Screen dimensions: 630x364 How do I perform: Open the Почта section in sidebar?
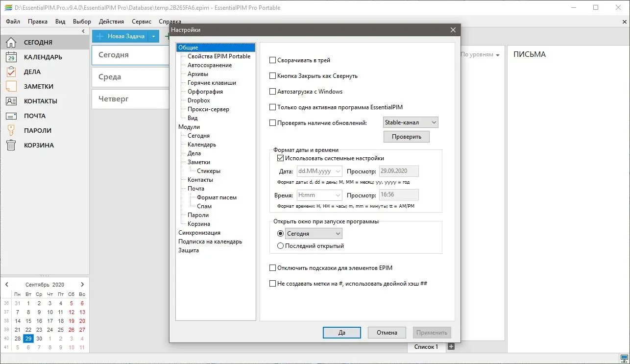click(33, 116)
